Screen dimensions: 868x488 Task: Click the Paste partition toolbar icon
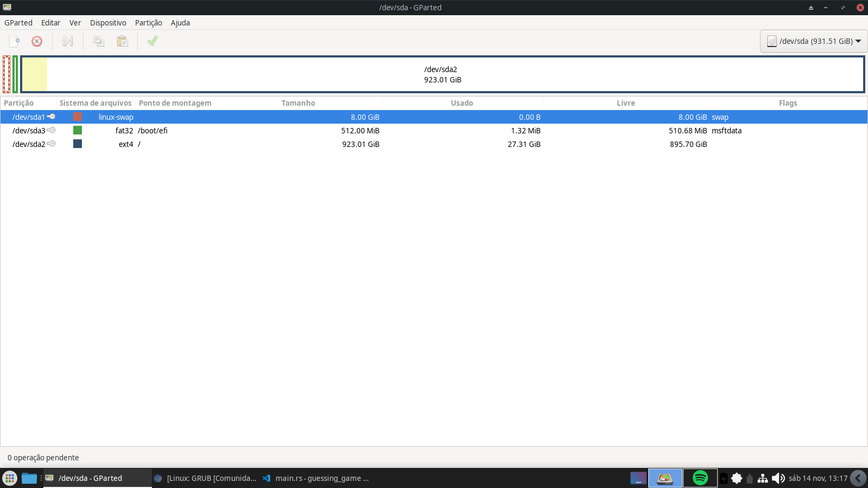(x=123, y=41)
